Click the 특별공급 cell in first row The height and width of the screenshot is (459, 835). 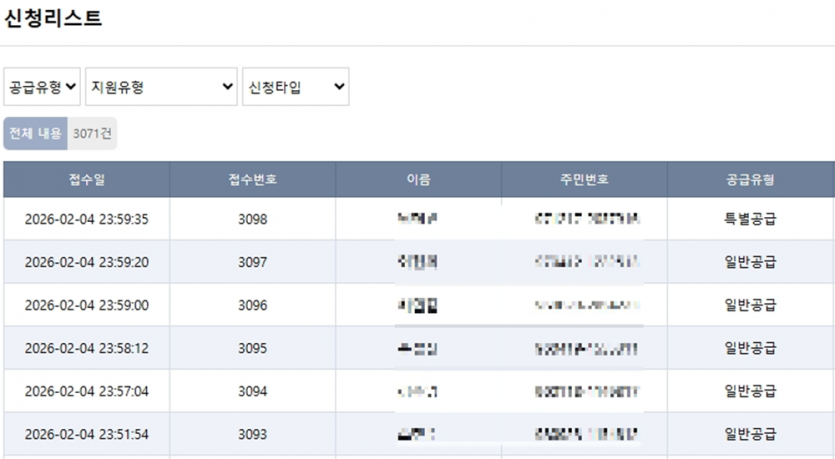(x=750, y=219)
